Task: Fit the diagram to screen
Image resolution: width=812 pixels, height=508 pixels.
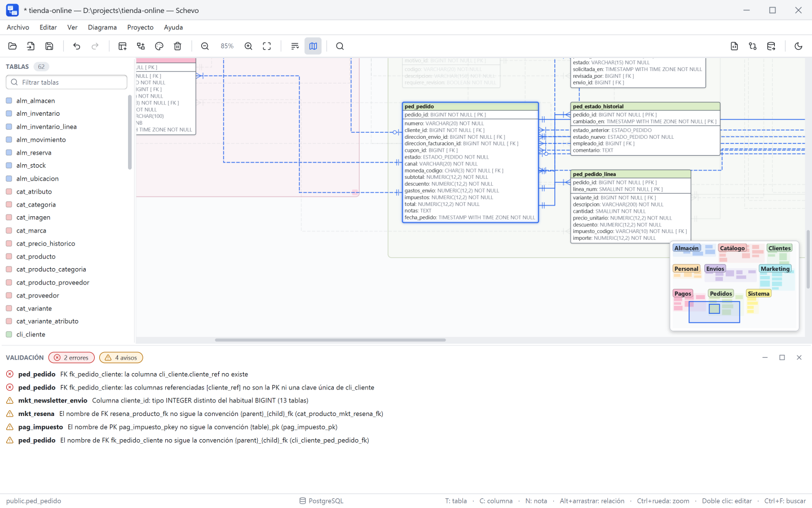Action: pos(267,46)
